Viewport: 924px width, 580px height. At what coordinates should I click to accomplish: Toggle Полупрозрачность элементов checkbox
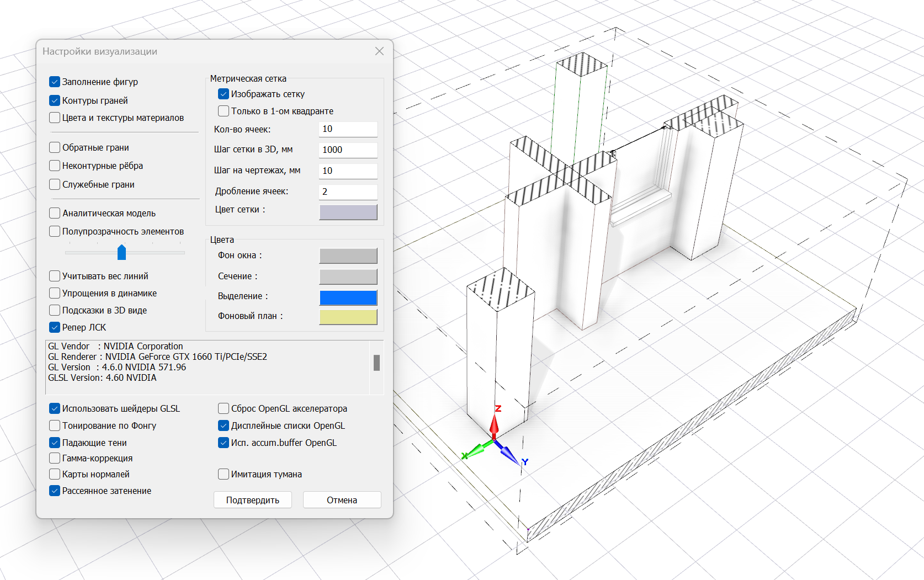click(55, 231)
